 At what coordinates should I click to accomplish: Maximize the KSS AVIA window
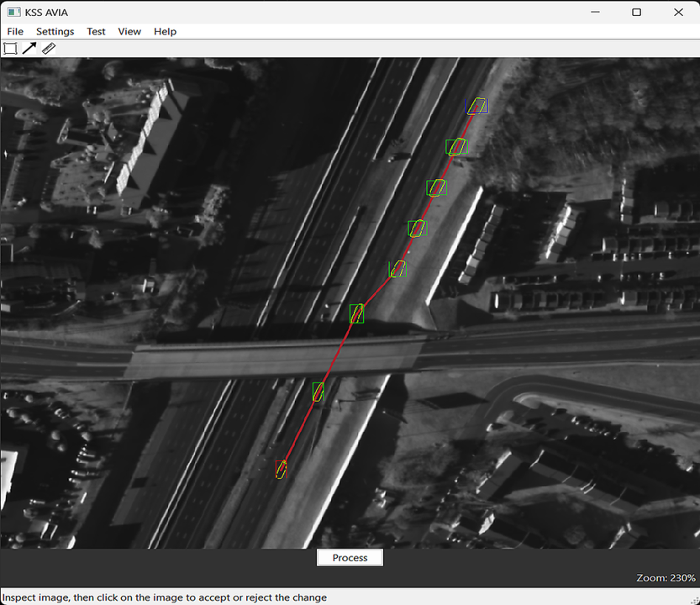[636, 12]
